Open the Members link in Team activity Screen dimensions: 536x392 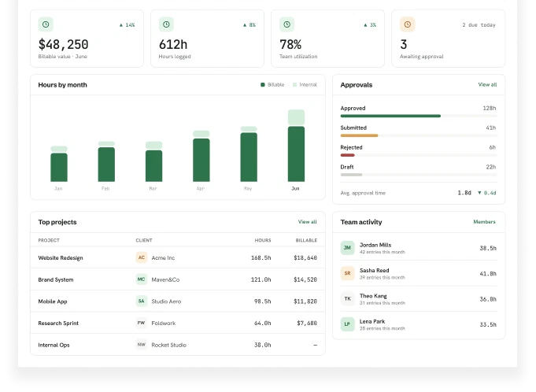(484, 222)
